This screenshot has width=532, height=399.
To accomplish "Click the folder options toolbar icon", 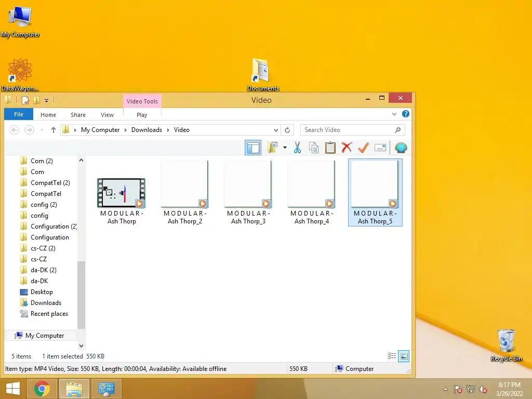I will (272, 148).
